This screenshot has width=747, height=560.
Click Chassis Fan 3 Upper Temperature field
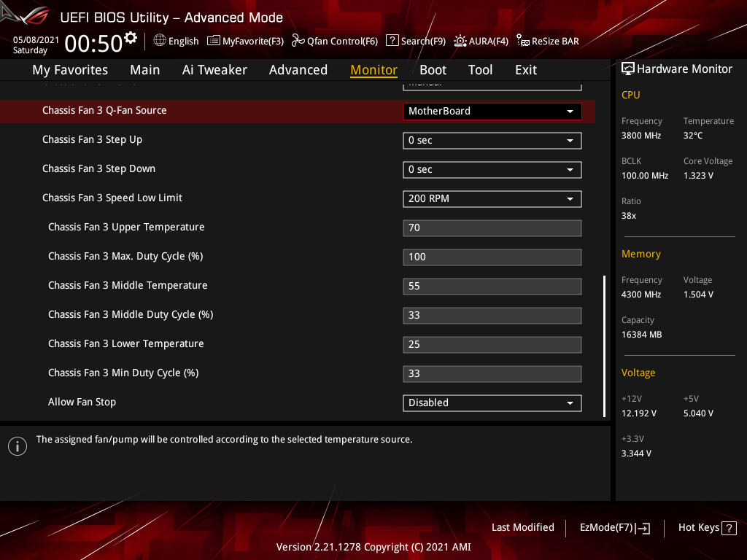pyautogui.click(x=492, y=228)
